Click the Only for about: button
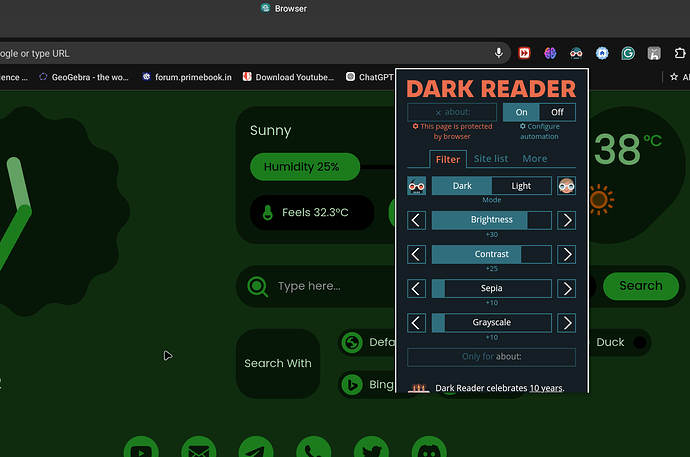Image resolution: width=690 pixels, height=457 pixels. (x=492, y=357)
